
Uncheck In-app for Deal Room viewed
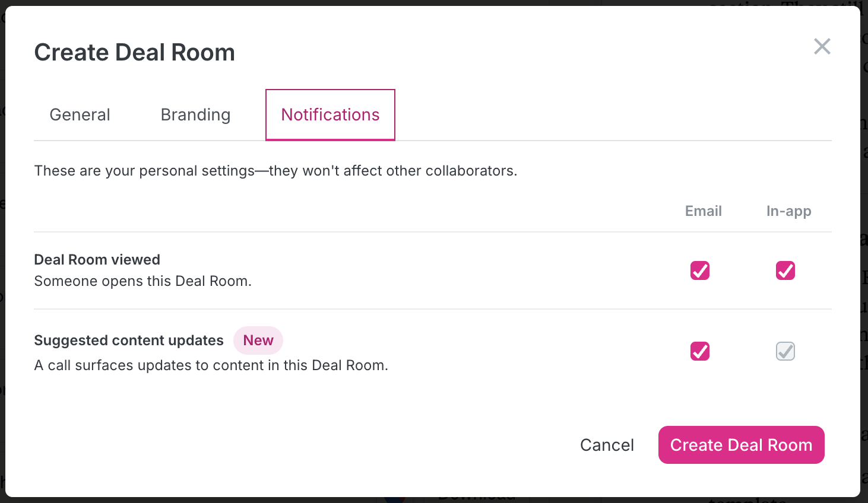coord(785,270)
